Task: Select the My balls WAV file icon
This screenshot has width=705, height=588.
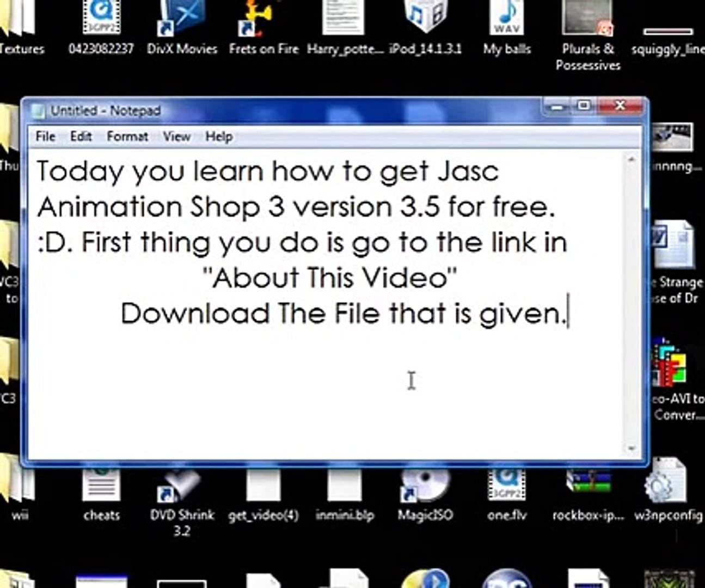Action: pyautogui.click(x=507, y=28)
